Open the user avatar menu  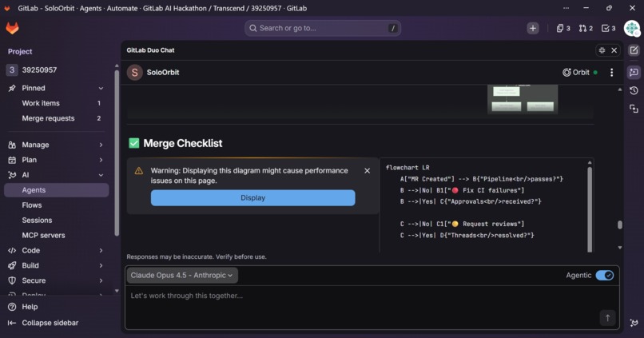[632, 28]
